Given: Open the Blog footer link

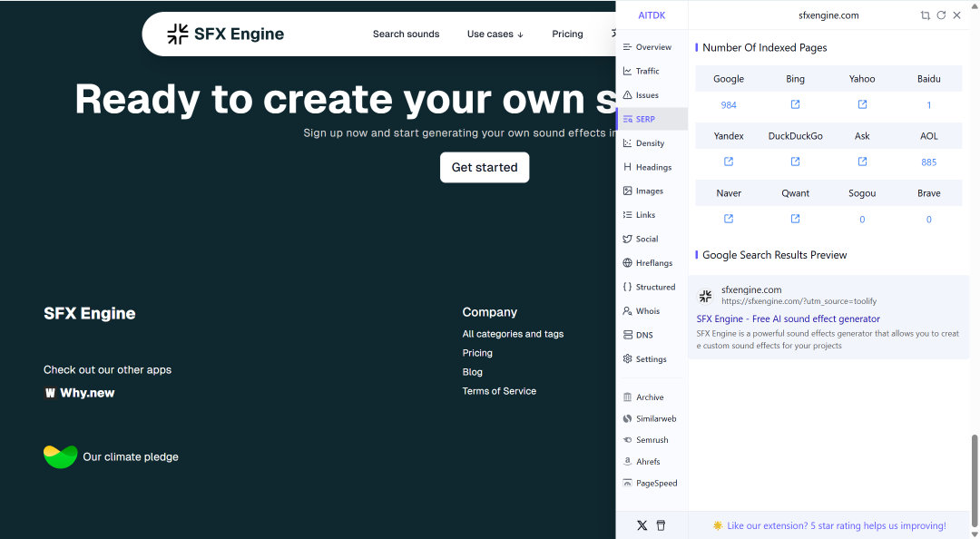Looking at the screenshot, I should tap(473, 372).
